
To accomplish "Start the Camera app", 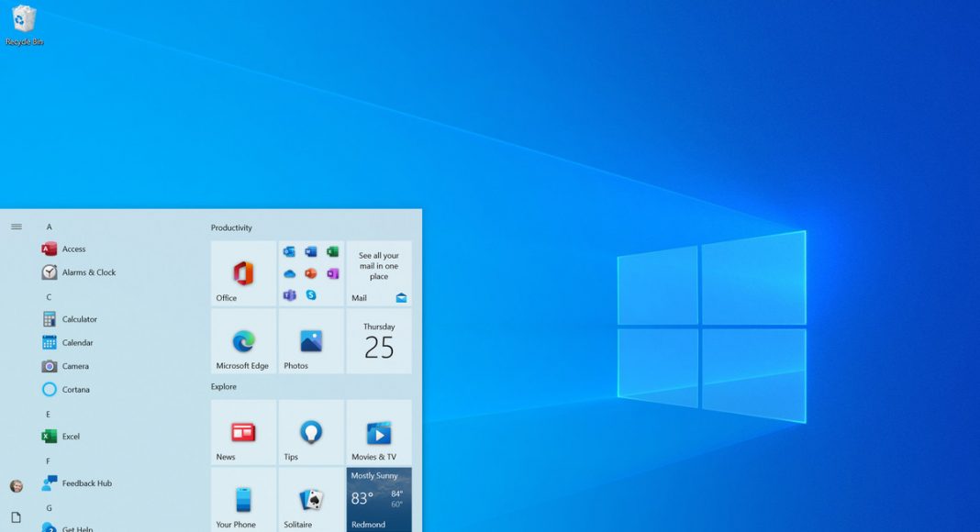I will 66,366.
